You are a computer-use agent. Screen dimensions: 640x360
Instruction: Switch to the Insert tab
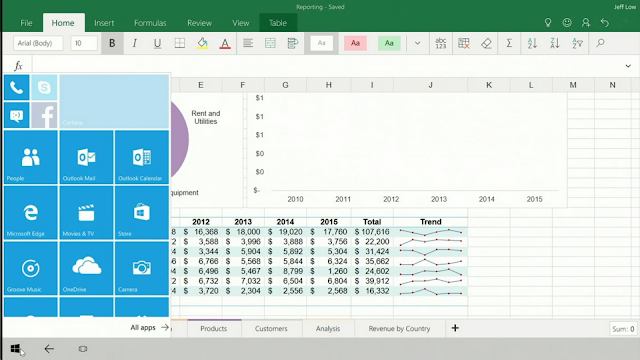point(104,23)
